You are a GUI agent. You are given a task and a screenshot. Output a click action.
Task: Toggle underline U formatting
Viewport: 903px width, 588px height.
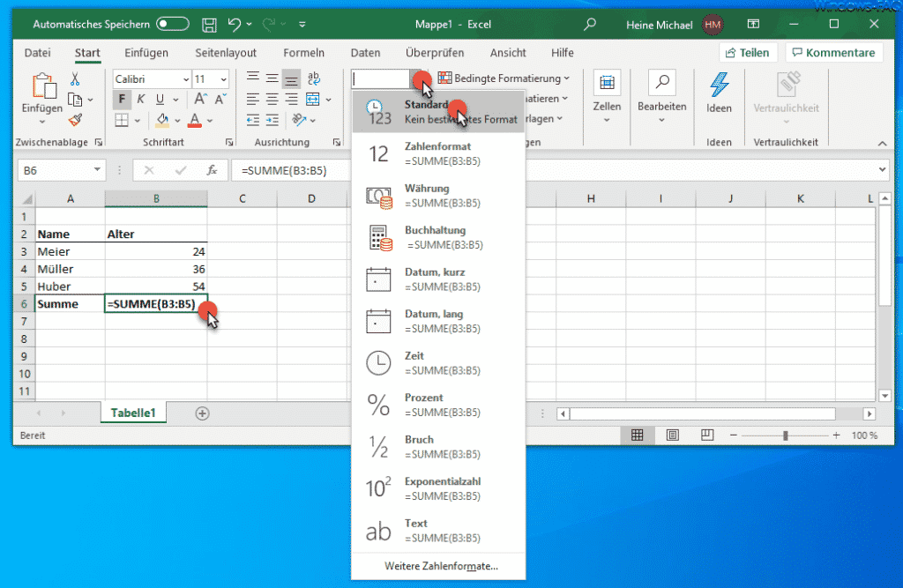(x=160, y=99)
